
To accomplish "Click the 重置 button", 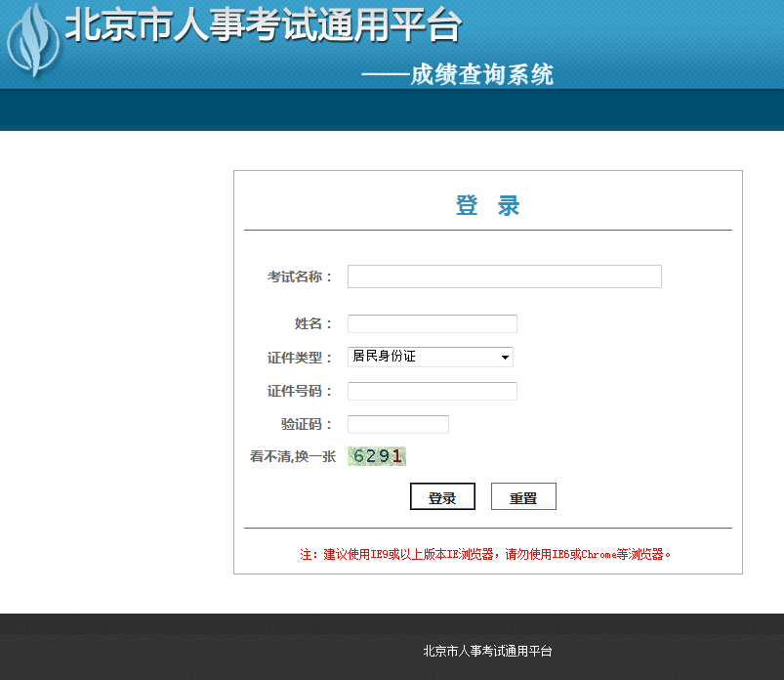I will click(x=523, y=496).
